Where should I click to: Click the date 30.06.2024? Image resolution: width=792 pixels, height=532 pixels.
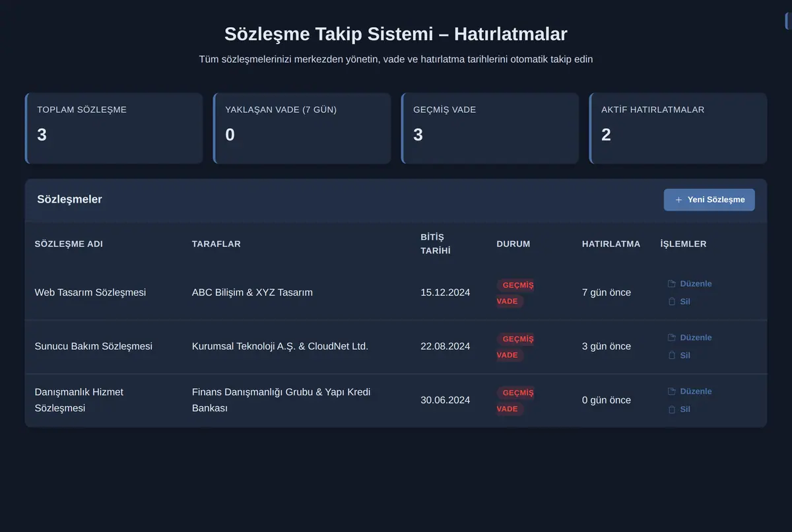pyautogui.click(x=445, y=400)
